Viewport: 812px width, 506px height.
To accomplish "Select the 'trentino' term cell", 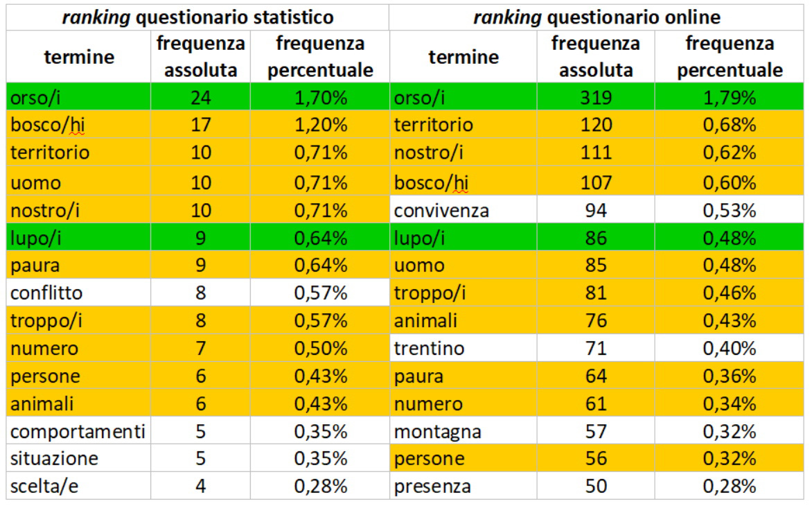I will (463, 348).
